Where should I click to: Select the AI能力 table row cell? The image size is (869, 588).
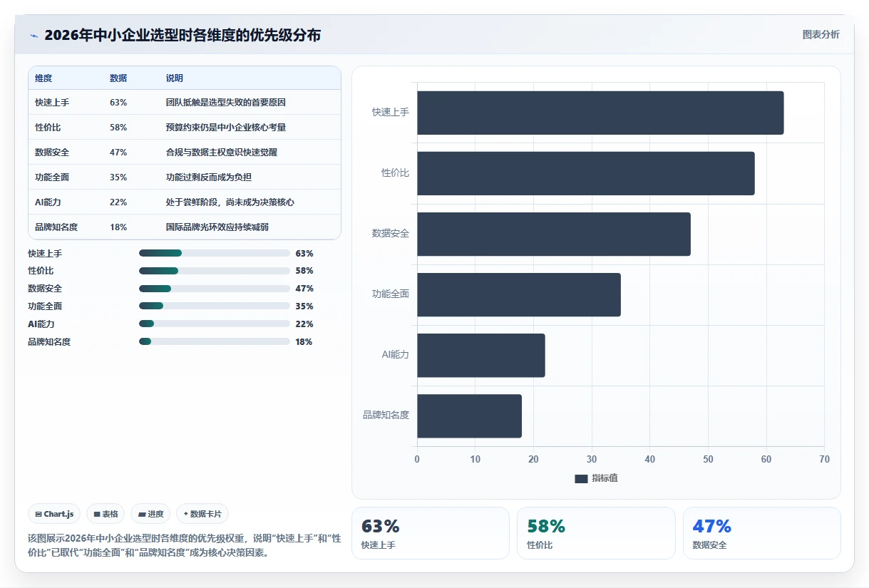pyautogui.click(x=48, y=202)
